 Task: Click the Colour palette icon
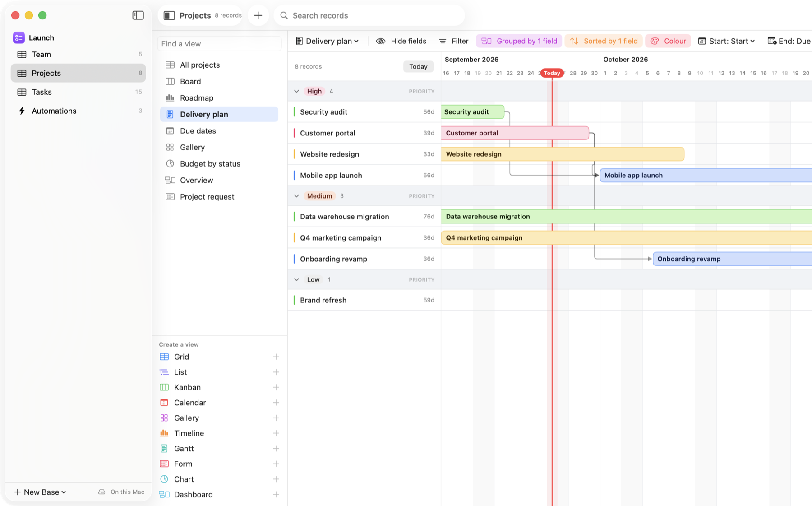[x=655, y=41]
